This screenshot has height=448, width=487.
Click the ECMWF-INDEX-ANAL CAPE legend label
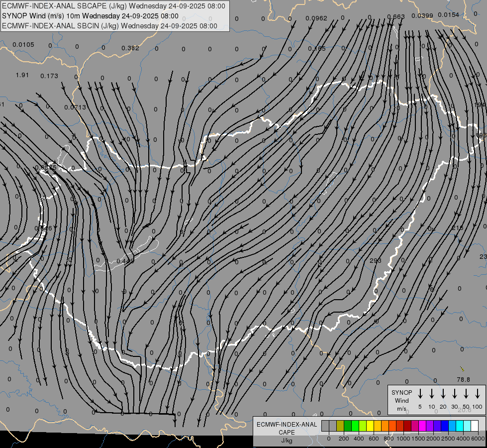pyautogui.click(x=287, y=429)
